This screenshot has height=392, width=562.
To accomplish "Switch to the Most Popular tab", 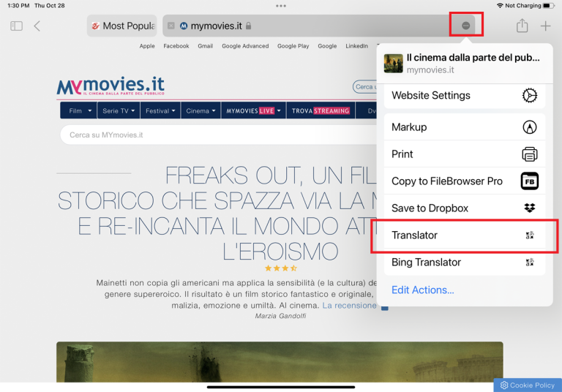I will [x=121, y=26].
